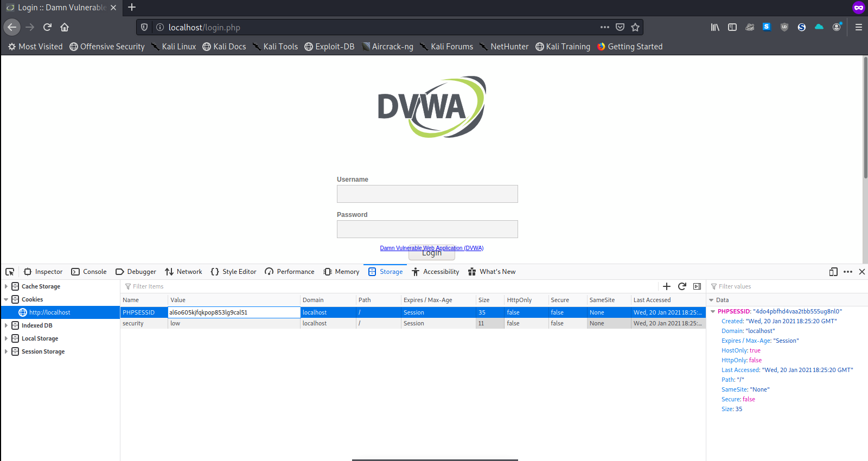
Task: Expand the Indexed DB tree node
Action: tap(6, 325)
